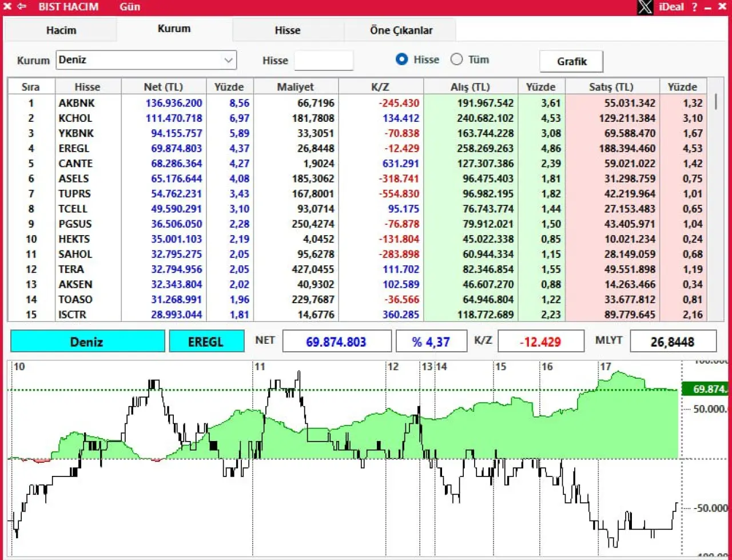732x560 pixels.
Task: Click the cyan EREGL button
Action: pyautogui.click(x=206, y=342)
